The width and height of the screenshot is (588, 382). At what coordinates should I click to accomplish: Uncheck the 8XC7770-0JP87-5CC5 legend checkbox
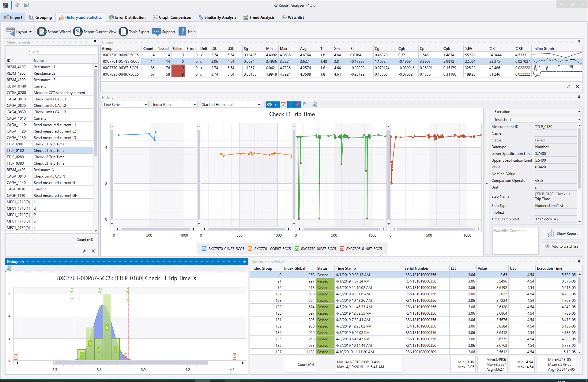(x=297, y=249)
